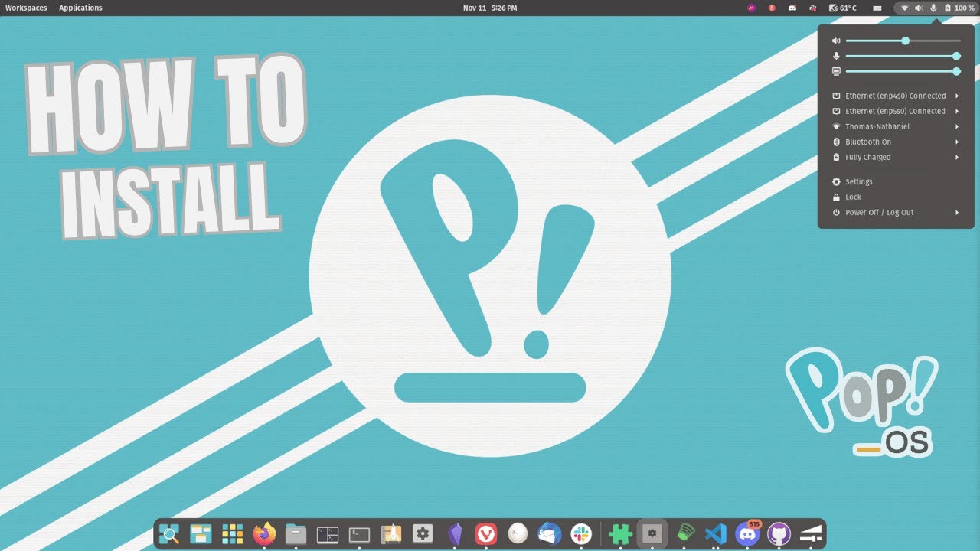
Task: Open the sliders icon at dock end
Action: (x=811, y=533)
